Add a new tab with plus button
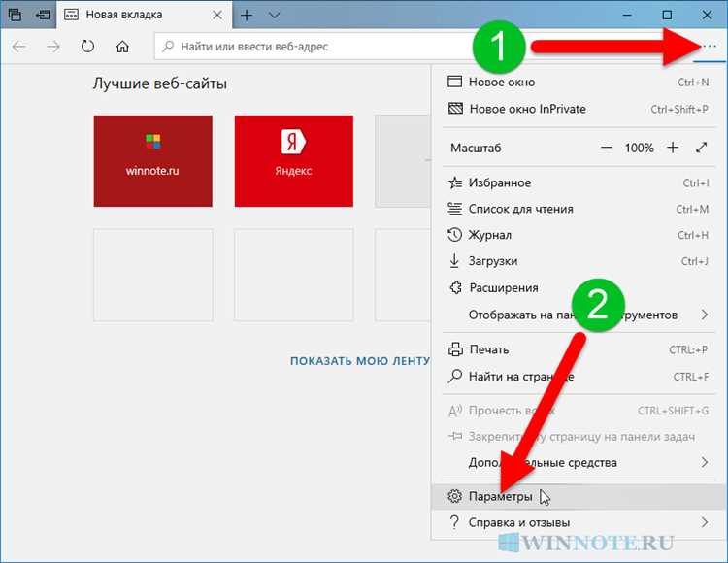Viewport: 728px width, 563px height. click(x=247, y=16)
